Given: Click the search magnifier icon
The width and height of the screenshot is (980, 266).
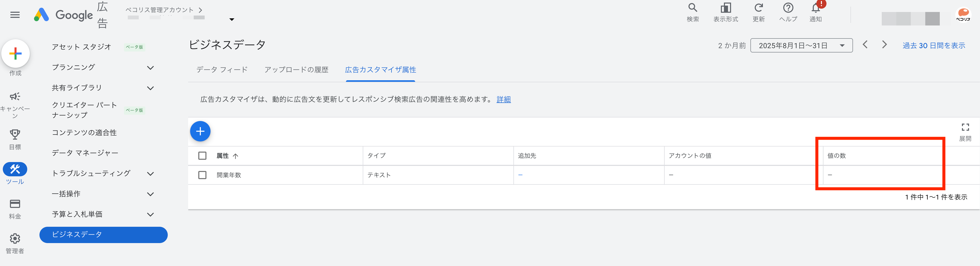Looking at the screenshot, I should pos(692,8).
